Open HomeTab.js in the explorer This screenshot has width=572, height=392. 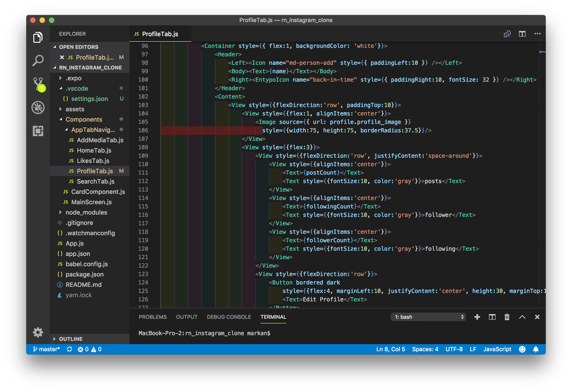[x=94, y=150]
